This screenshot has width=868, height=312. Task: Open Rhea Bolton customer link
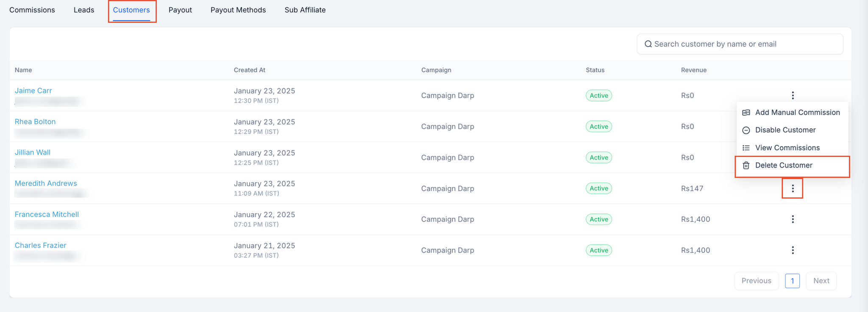[35, 121]
